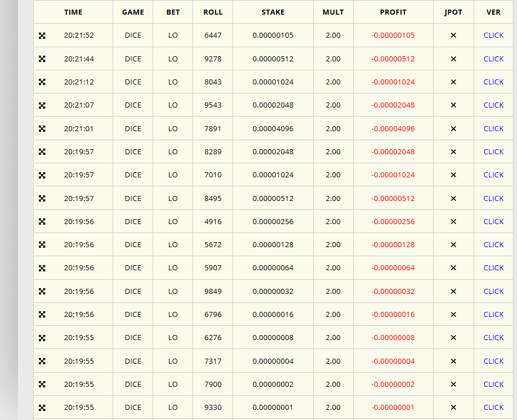
Task: Select the stake value 0.00004096
Action: pyautogui.click(x=273, y=129)
